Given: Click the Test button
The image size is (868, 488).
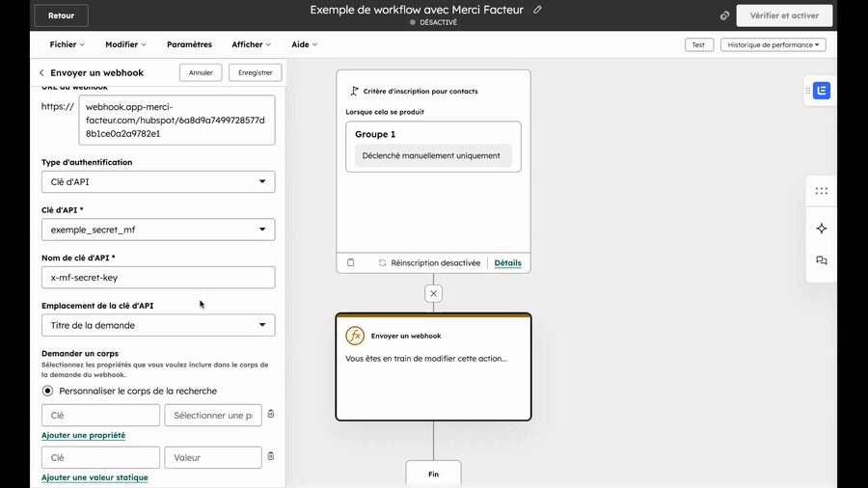Looking at the screenshot, I should (698, 44).
